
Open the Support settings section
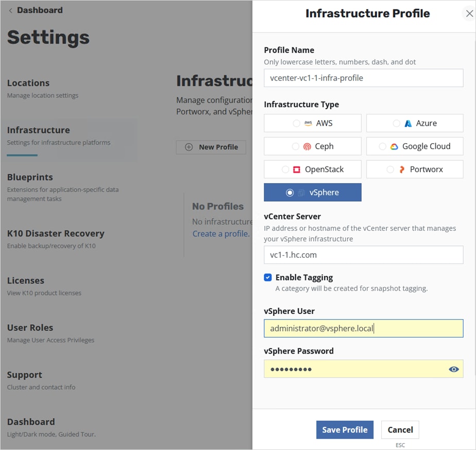[41, 380]
